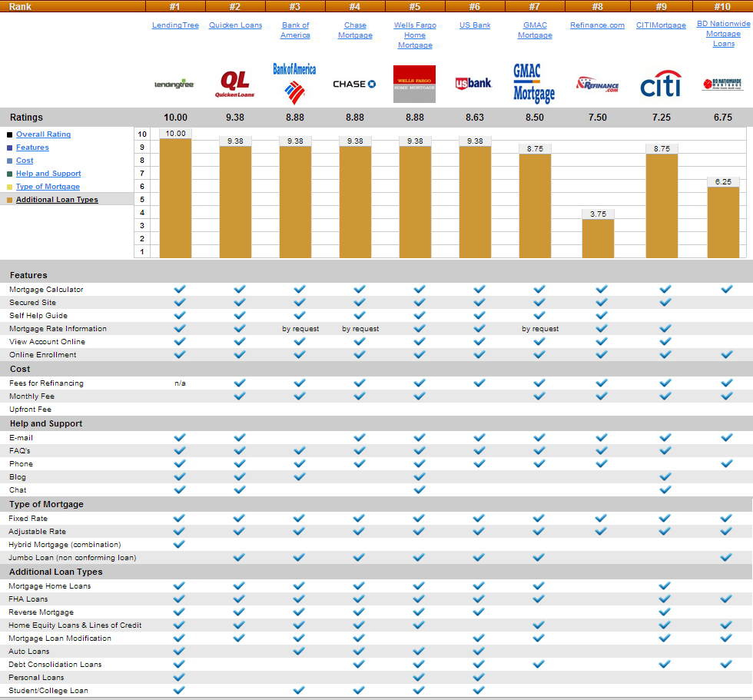This screenshot has height=700, width=753.
Task: Select the Features chart option
Action: click(x=32, y=148)
